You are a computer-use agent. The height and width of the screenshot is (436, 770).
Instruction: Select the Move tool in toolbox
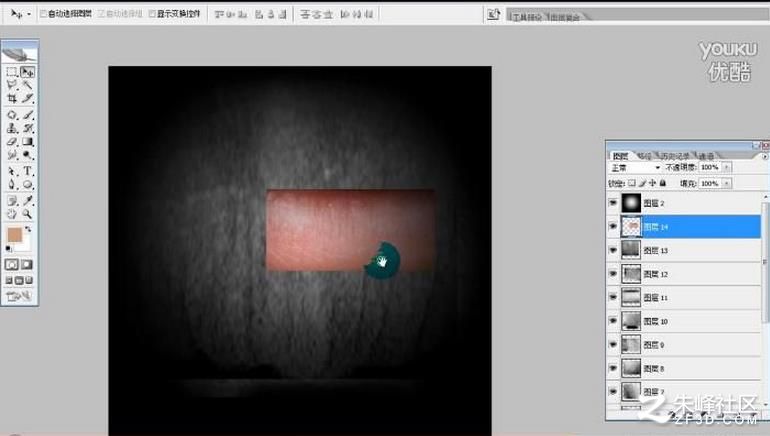click(x=28, y=72)
